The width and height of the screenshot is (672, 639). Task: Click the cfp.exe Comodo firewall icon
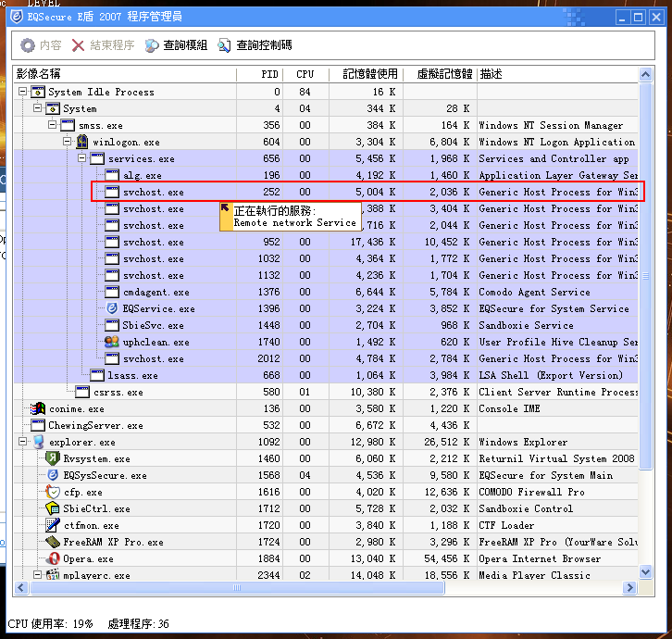[x=53, y=492]
